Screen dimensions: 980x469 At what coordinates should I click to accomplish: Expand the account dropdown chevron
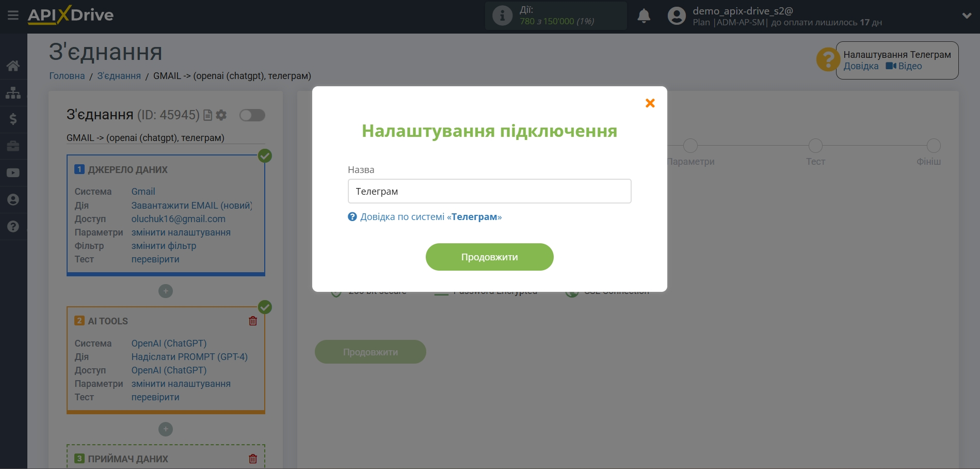967,16
